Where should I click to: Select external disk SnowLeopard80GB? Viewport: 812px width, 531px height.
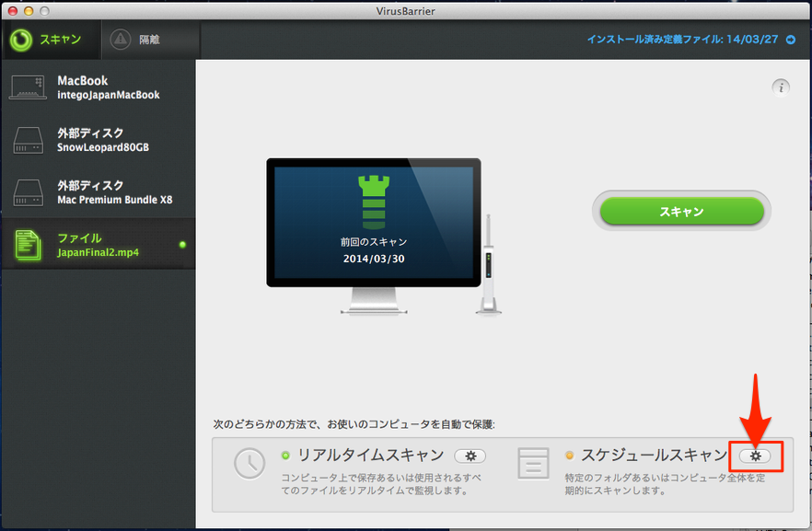pyautogui.click(x=99, y=140)
